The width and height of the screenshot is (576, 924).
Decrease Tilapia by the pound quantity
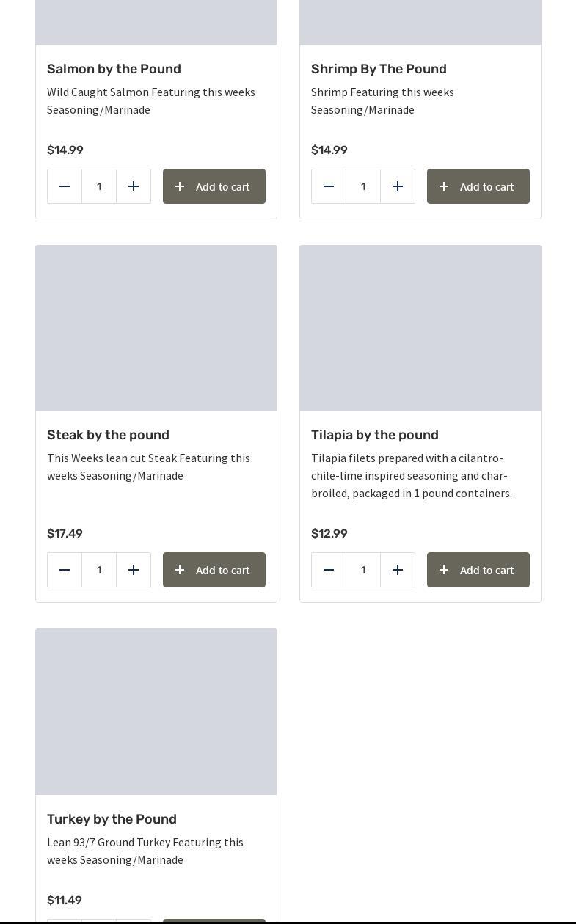tap(329, 570)
